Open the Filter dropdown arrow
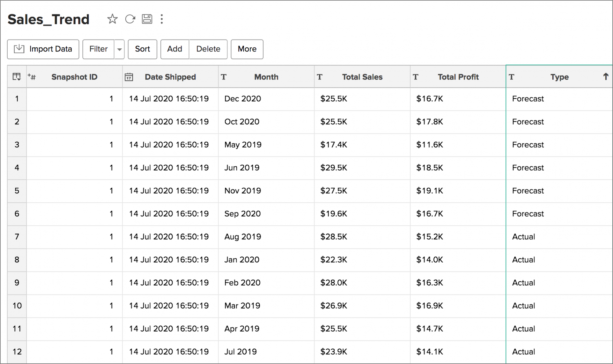The width and height of the screenshot is (613, 364). (119, 49)
